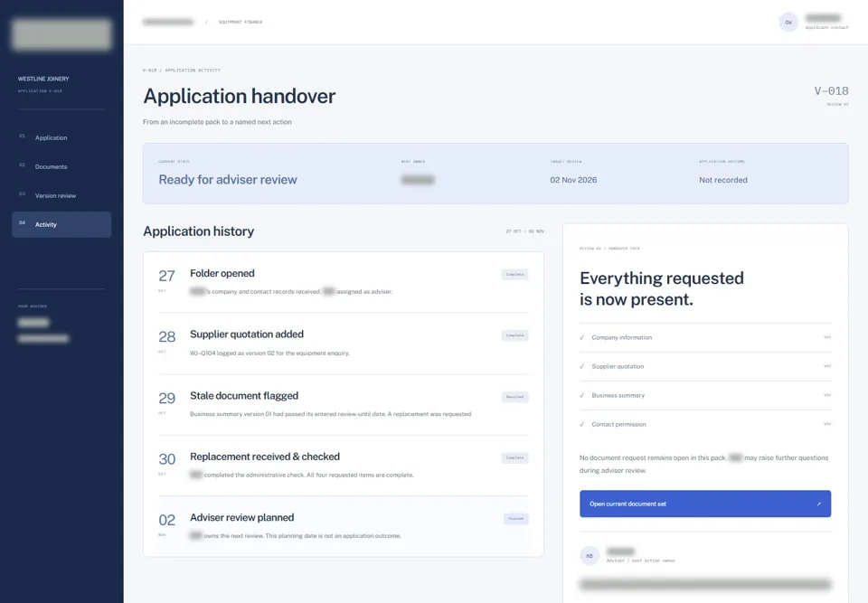Click the version tag on Company information row

click(x=827, y=337)
